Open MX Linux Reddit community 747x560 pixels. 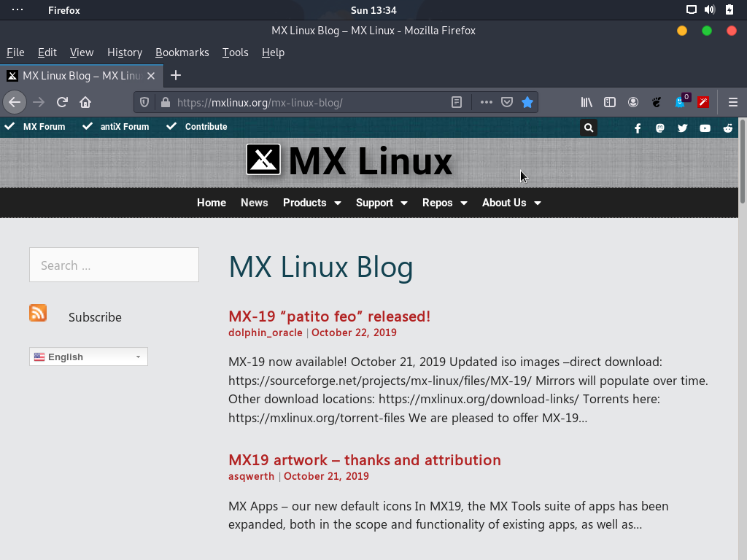click(728, 128)
